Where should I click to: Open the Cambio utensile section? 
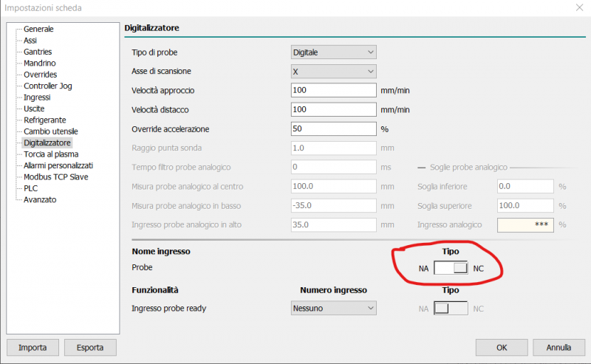51,131
